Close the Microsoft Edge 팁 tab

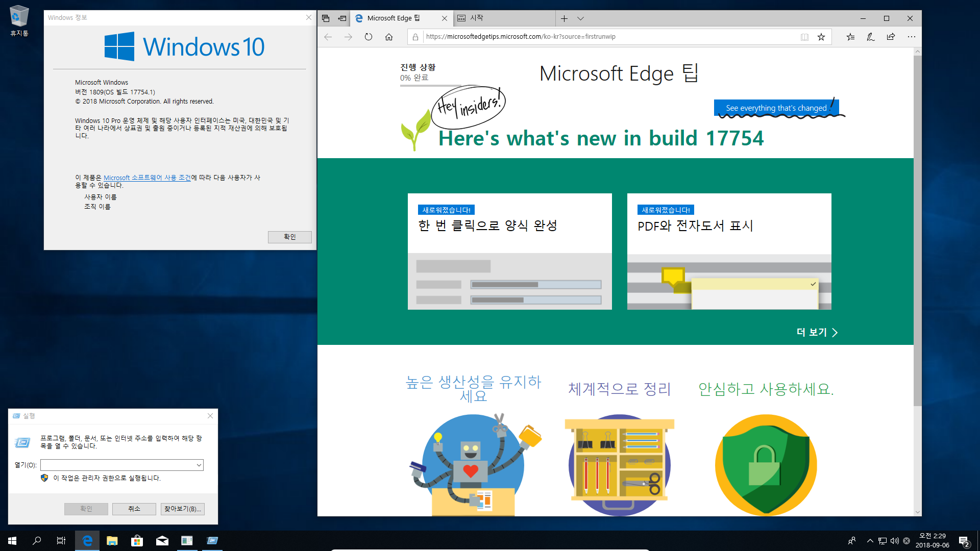pos(445,18)
